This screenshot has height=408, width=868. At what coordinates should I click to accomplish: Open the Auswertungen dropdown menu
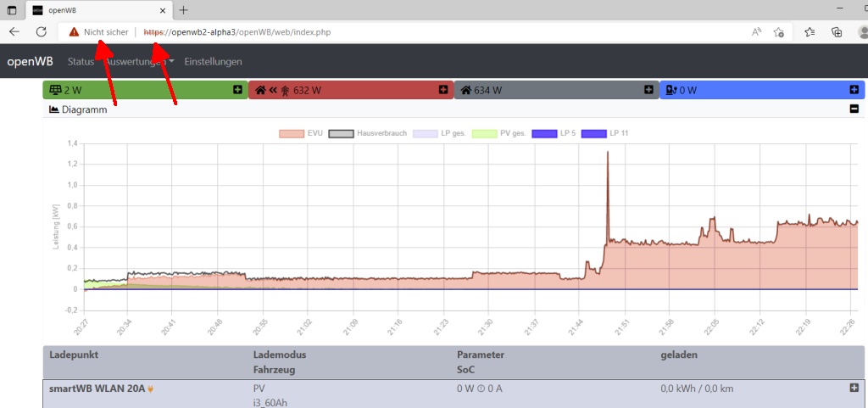click(x=140, y=61)
